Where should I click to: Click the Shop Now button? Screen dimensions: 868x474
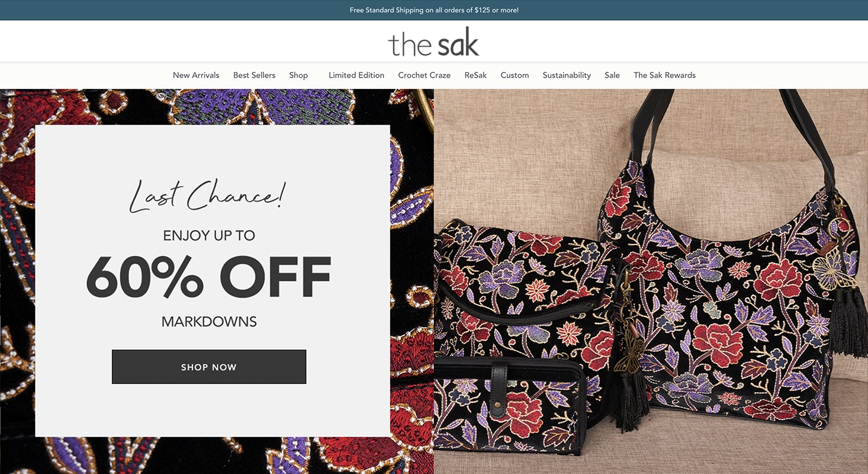coord(209,367)
